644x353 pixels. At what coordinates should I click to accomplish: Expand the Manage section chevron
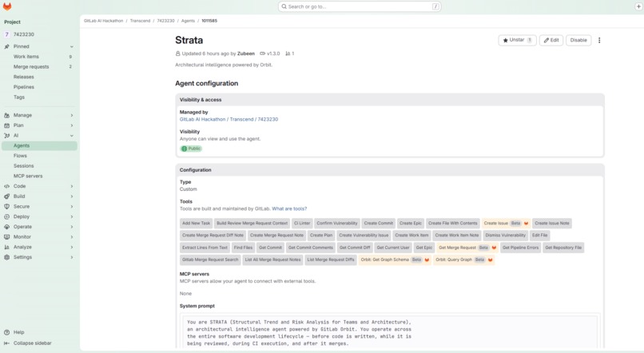[71, 115]
